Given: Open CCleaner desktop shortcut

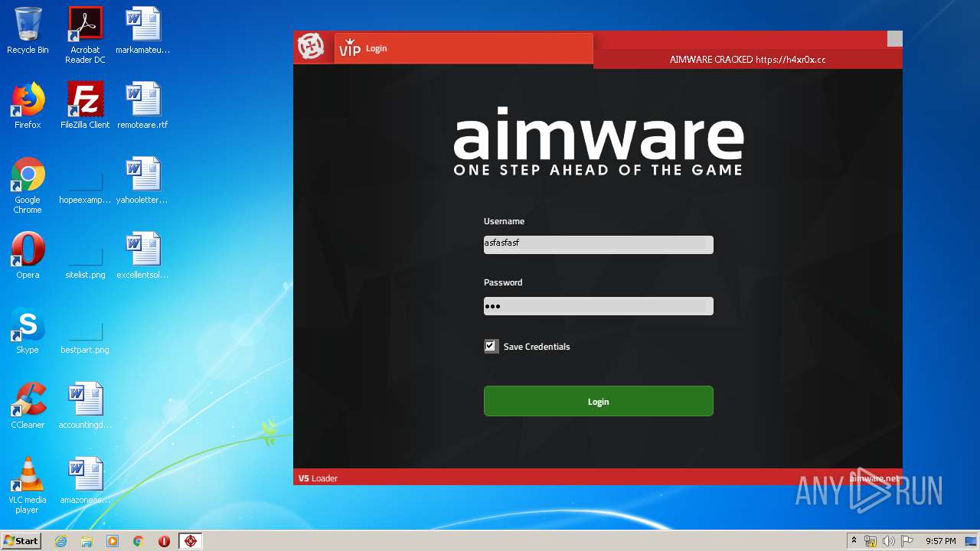Looking at the screenshot, I should click(x=28, y=406).
